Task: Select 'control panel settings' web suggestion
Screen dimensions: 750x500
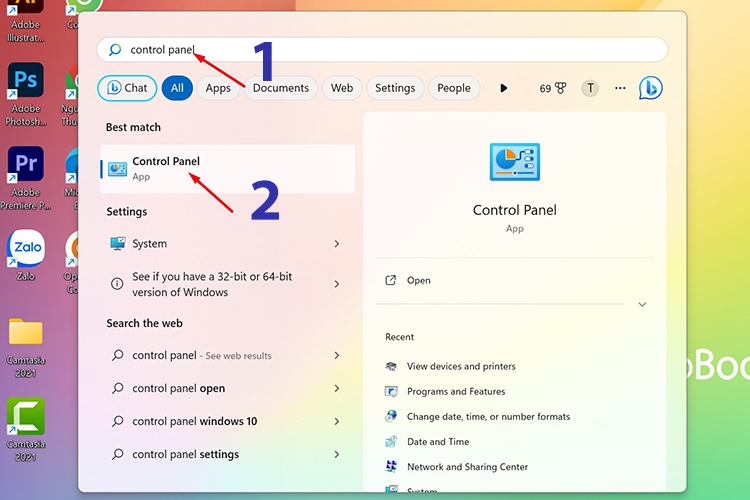Action: [x=227, y=455]
